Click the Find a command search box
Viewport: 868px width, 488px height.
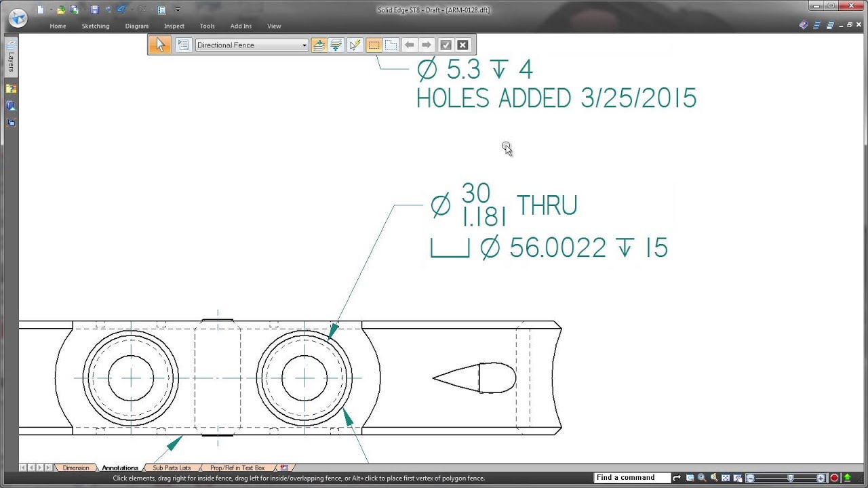pyautogui.click(x=631, y=478)
